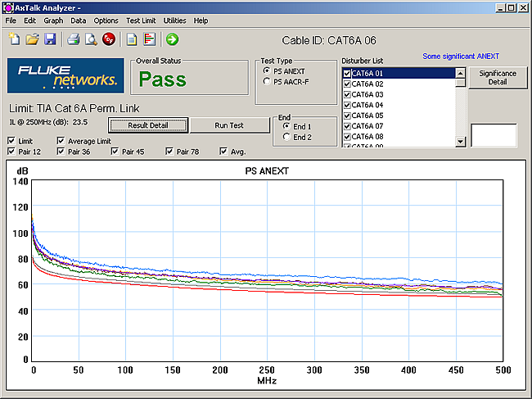Print using the printer icon
This screenshot has width=532, height=399.
pos(74,39)
